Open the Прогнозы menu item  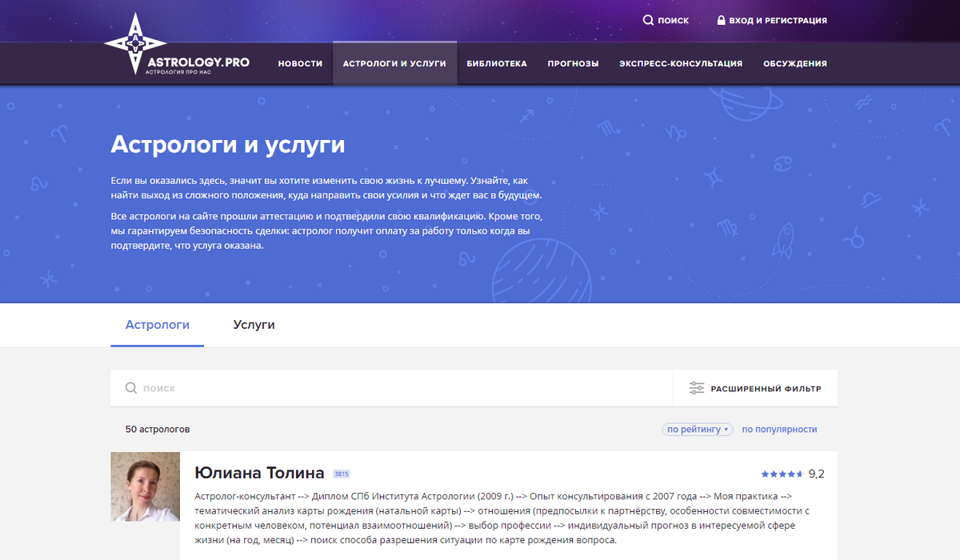tap(573, 63)
